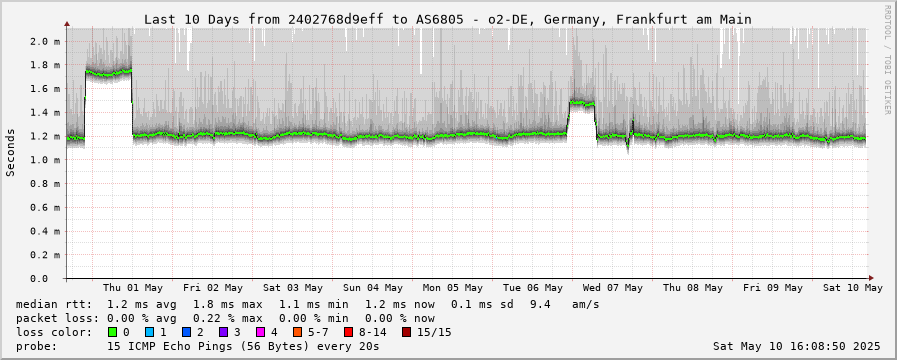Click the 'Fri 09 May' x-axis label
897x360 pixels.
point(773,288)
